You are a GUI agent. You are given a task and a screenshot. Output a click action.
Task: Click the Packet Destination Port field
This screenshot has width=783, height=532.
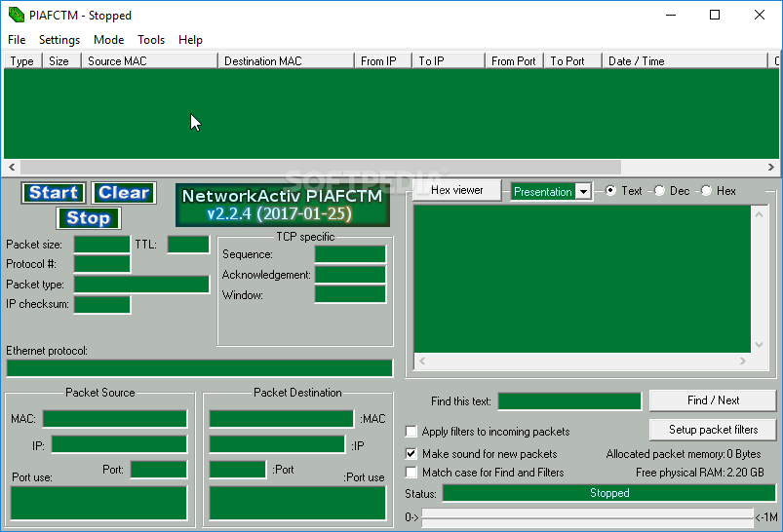(237, 470)
